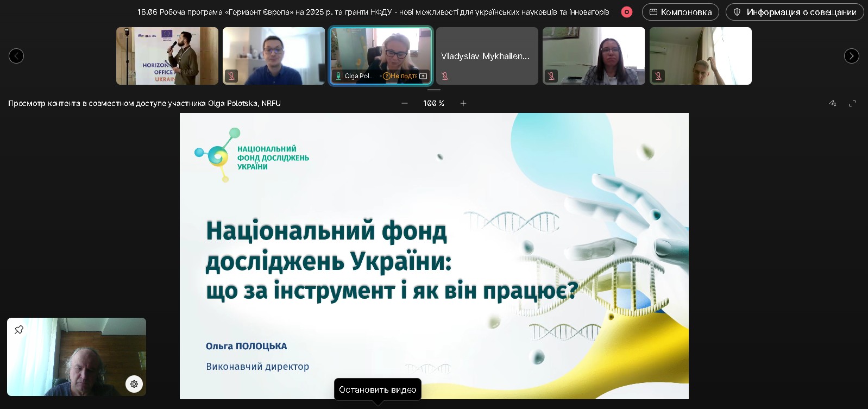
Task: Click the name 'Ольга ПОЛОЦЬКА' on slide
Action: (246, 346)
